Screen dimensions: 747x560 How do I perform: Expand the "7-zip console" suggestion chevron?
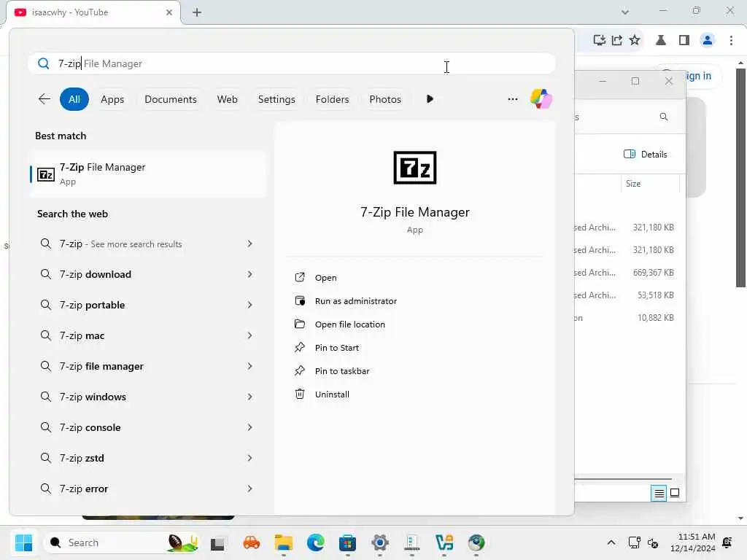pyautogui.click(x=249, y=427)
